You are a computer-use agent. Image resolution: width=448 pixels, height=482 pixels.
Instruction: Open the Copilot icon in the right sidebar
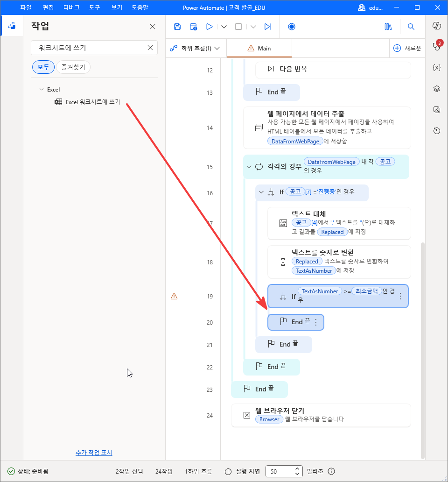click(x=437, y=26)
